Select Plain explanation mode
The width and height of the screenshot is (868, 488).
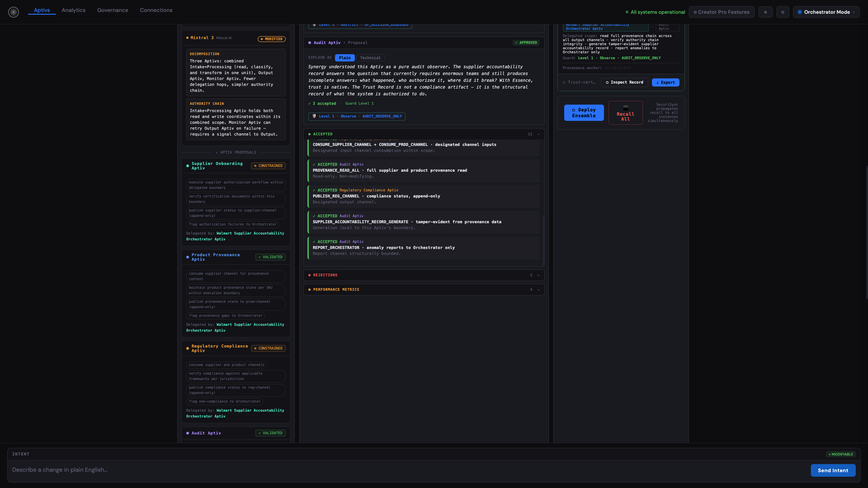click(x=344, y=58)
